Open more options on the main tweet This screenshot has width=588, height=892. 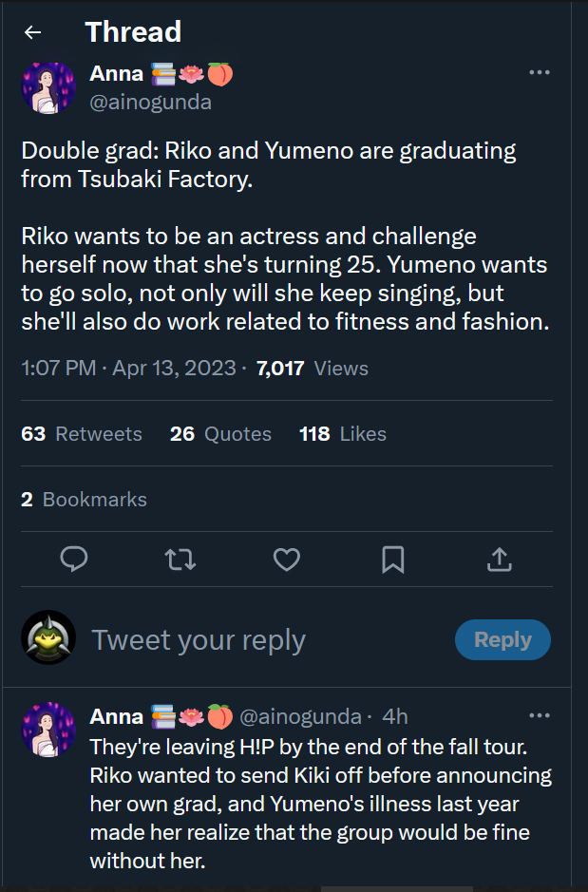[539, 73]
